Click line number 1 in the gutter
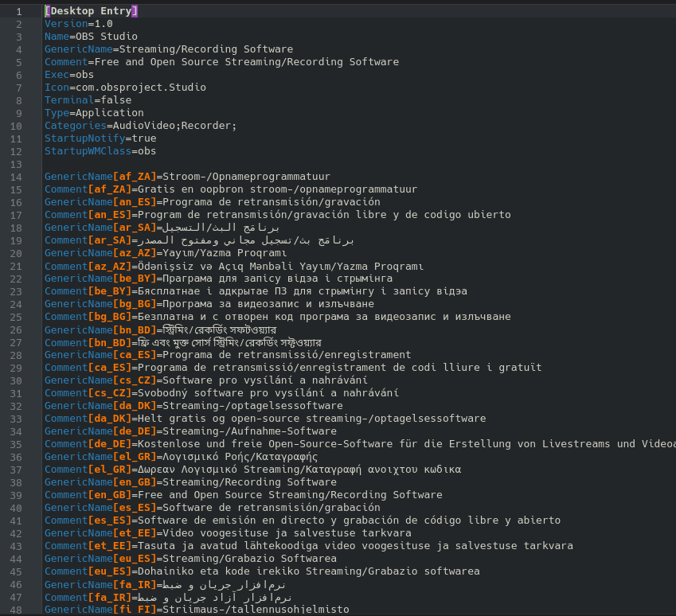Viewport: 676px width, 616px height. click(19, 11)
